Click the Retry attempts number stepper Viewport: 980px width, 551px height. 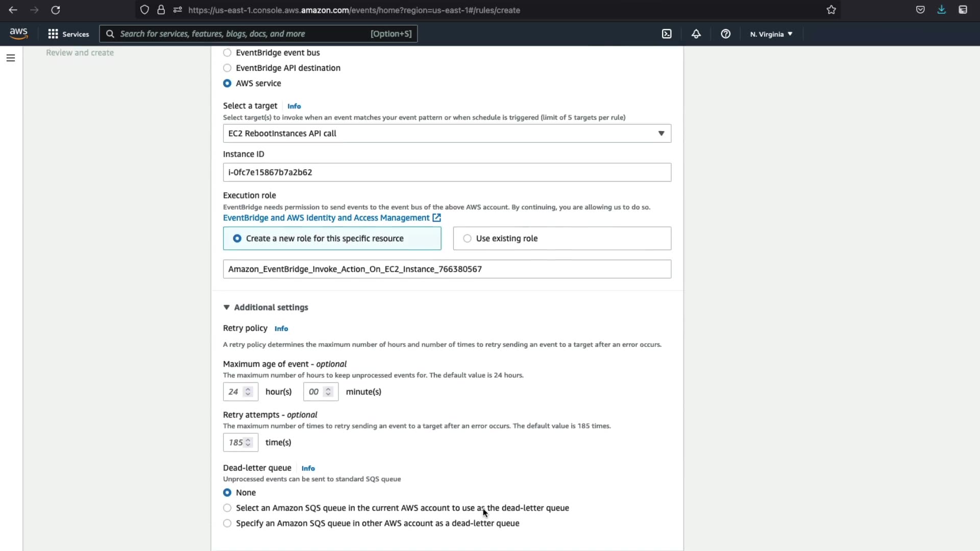pyautogui.click(x=248, y=442)
